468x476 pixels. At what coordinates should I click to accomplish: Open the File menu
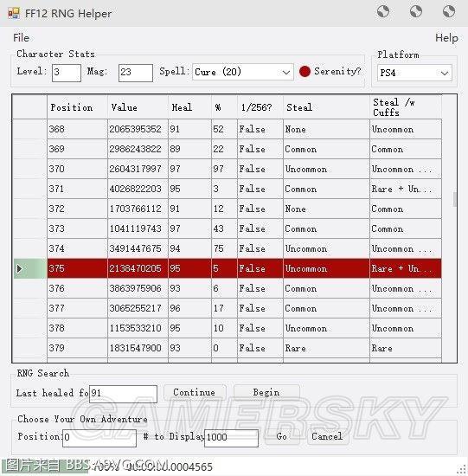22,38
